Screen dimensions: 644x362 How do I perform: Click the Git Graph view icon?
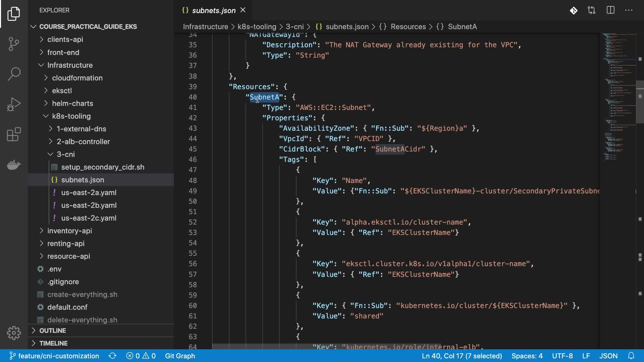[574, 10]
